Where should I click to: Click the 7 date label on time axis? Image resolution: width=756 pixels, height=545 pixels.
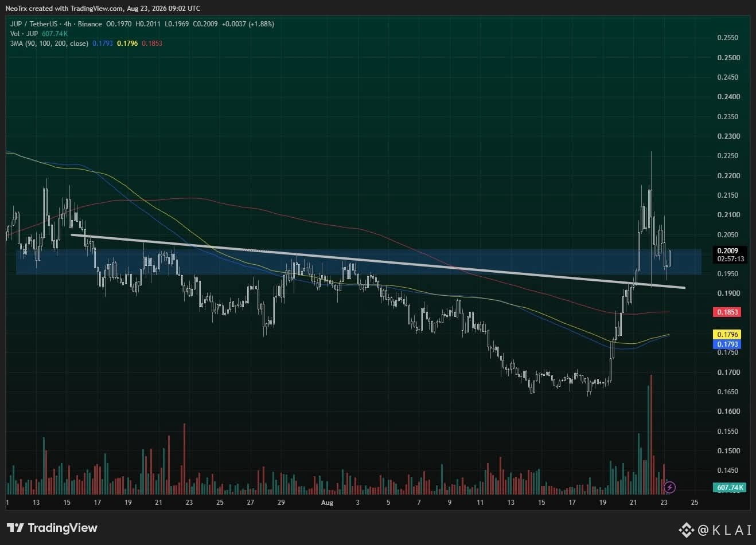419,503
